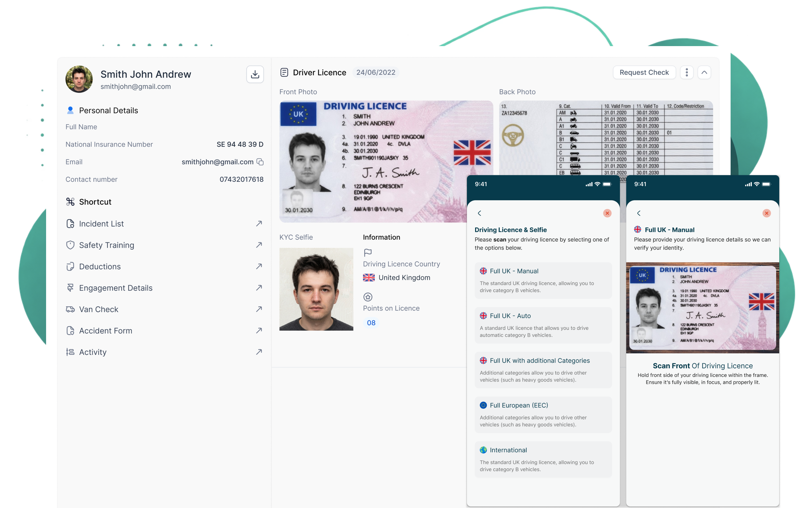Open the Safety Training arrow

tap(259, 245)
